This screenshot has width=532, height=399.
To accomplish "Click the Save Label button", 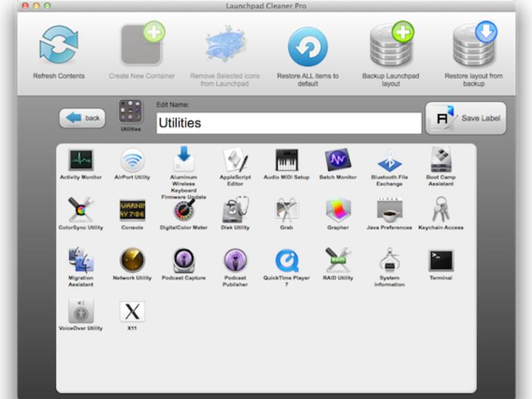I will point(466,118).
